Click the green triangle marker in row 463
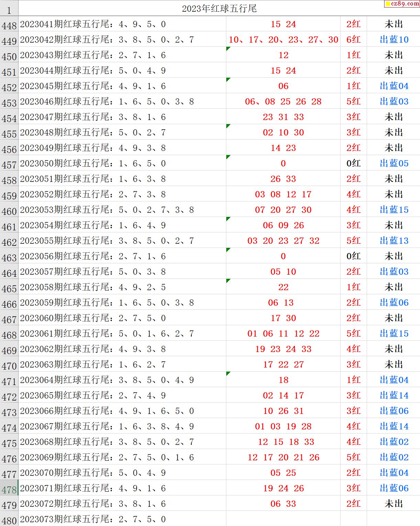The image size is (420, 526). (x=228, y=250)
